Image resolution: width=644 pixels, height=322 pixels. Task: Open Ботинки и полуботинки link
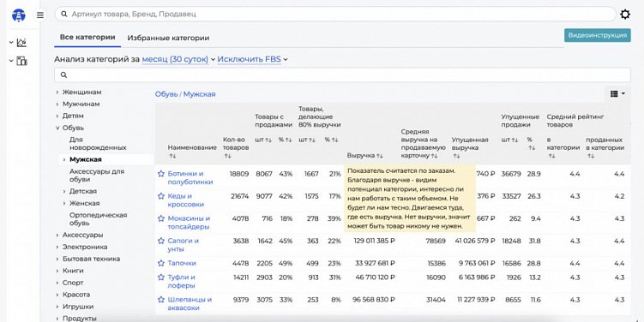tap(190, 178)
